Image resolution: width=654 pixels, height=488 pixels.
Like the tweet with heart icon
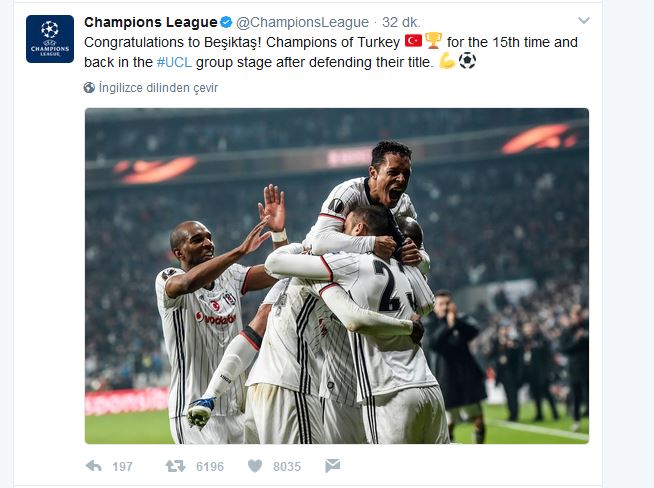click(255, 466)
